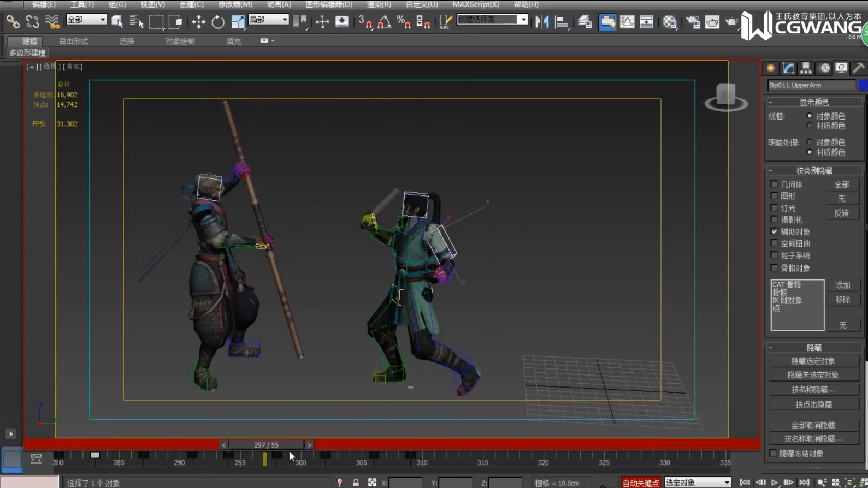The width and height of the screenshot is (868, 488).
Task: Toggle the 3D Snaps icon
Action: [x=365, y=22]
